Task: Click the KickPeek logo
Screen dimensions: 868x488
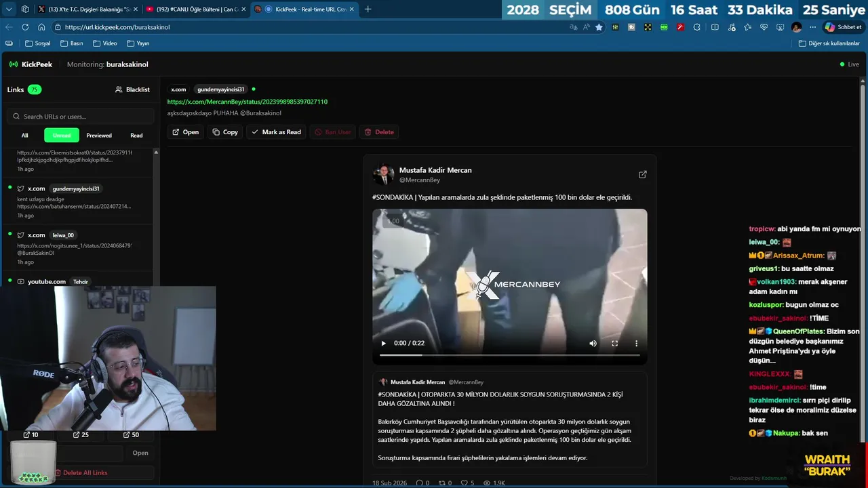Action: (x=31, y=64)
